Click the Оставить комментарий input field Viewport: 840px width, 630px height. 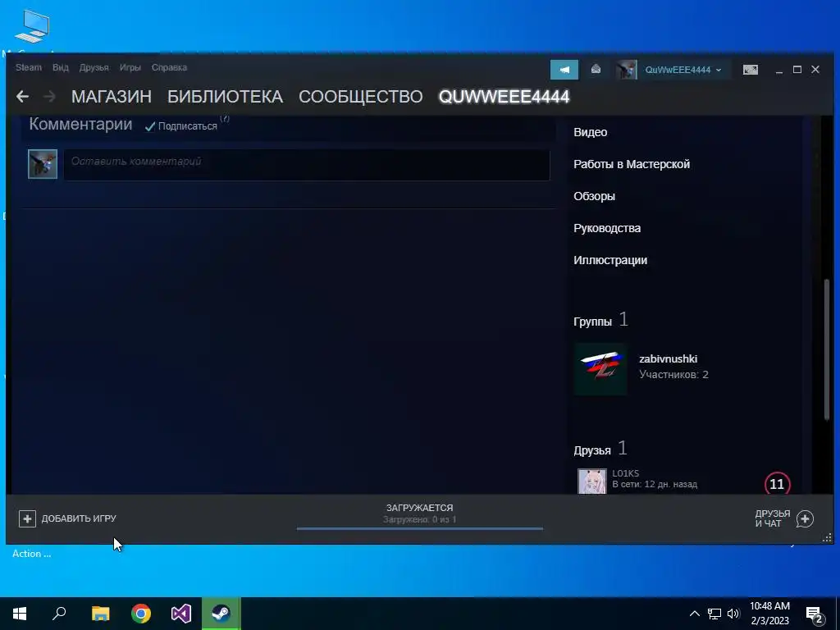click(307, 164)
